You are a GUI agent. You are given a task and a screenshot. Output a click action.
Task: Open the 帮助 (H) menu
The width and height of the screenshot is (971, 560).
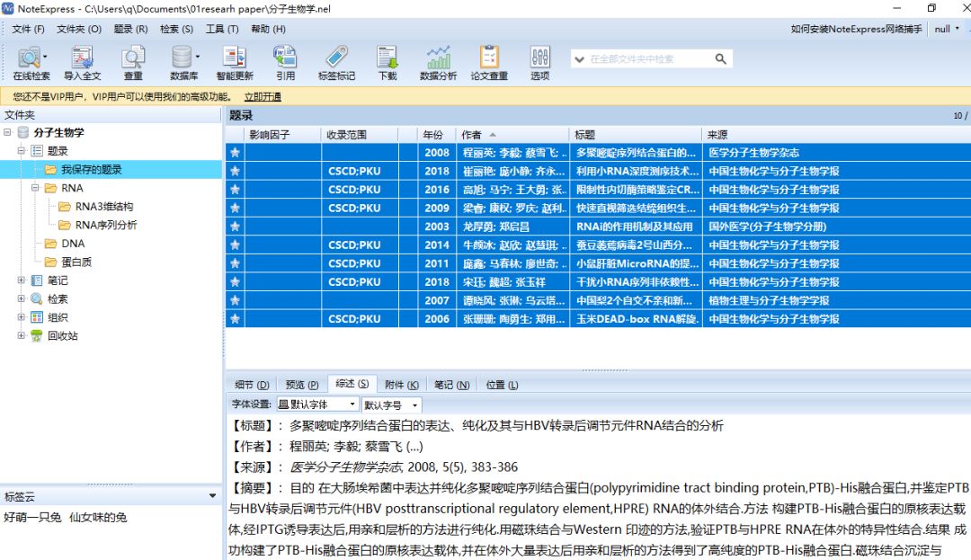coord(268,29)
